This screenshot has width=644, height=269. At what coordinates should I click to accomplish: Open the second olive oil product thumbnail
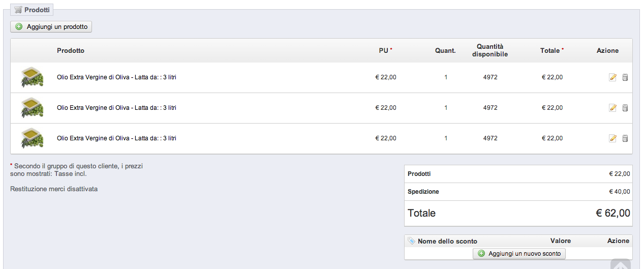click(x=32, y=108)
